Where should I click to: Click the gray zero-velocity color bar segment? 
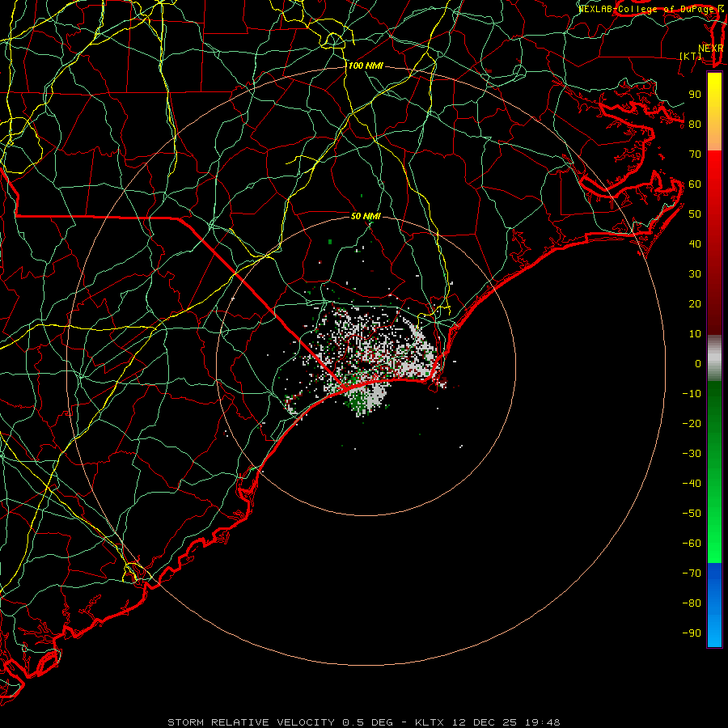click(714, 358)
